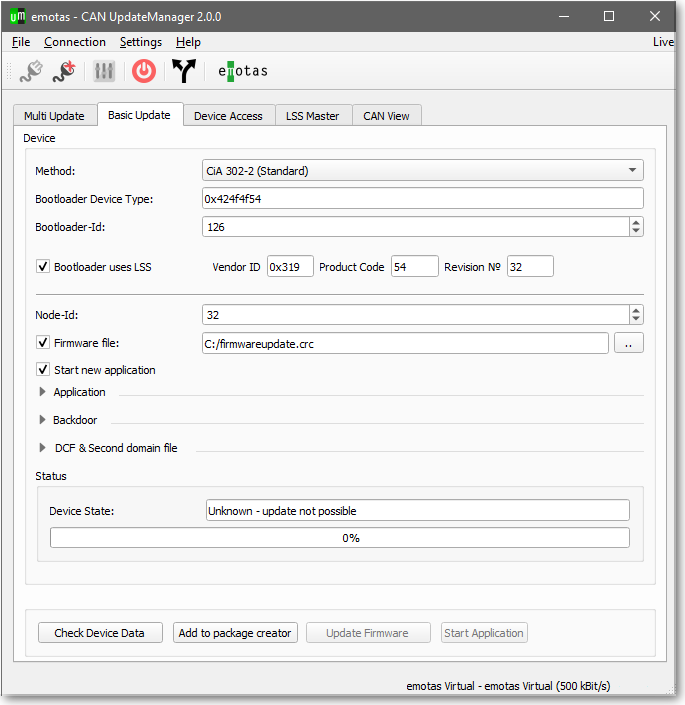Open the Connection menu
Screen dimensions: 685x705
click(75, 42)
